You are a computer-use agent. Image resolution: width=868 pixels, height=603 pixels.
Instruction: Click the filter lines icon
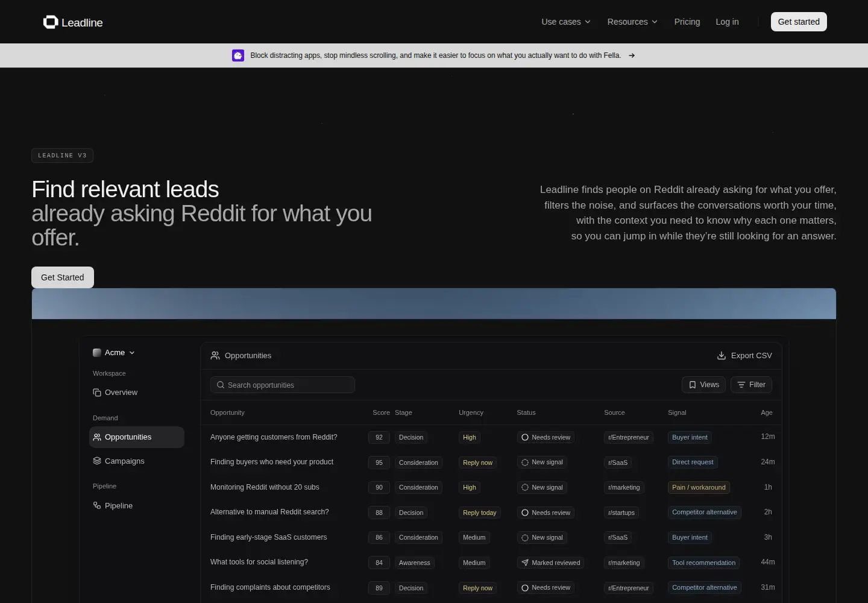741,385
